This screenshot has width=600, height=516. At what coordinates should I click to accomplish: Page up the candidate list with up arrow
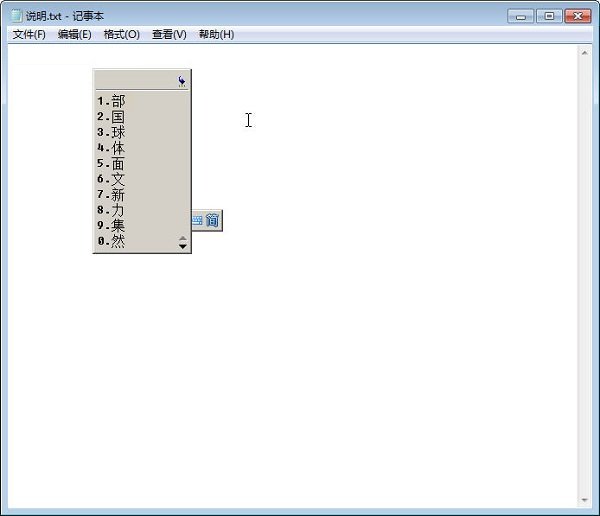pos(182,238)
